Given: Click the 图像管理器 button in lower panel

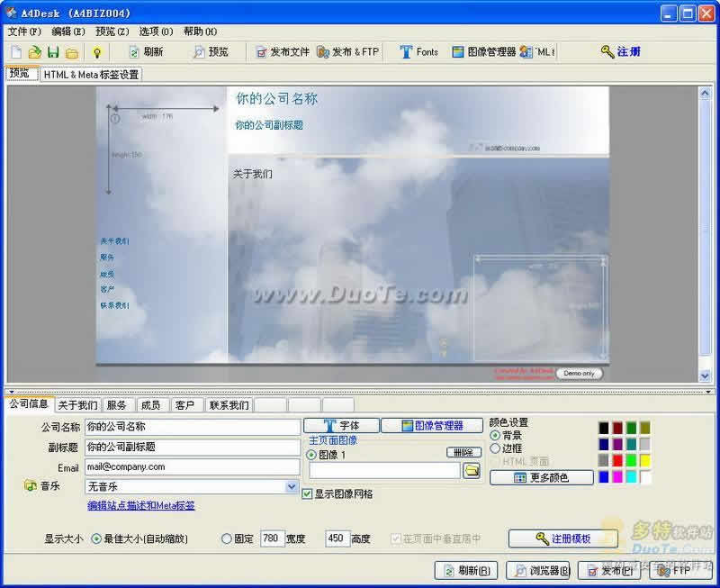Looking at the screenshot, I should point(432,425).
